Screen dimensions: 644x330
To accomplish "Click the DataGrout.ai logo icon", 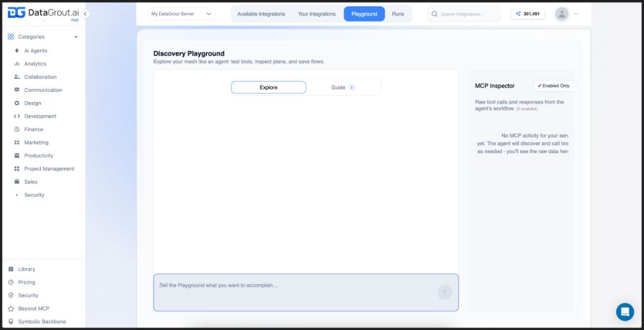I will (16, 13).
